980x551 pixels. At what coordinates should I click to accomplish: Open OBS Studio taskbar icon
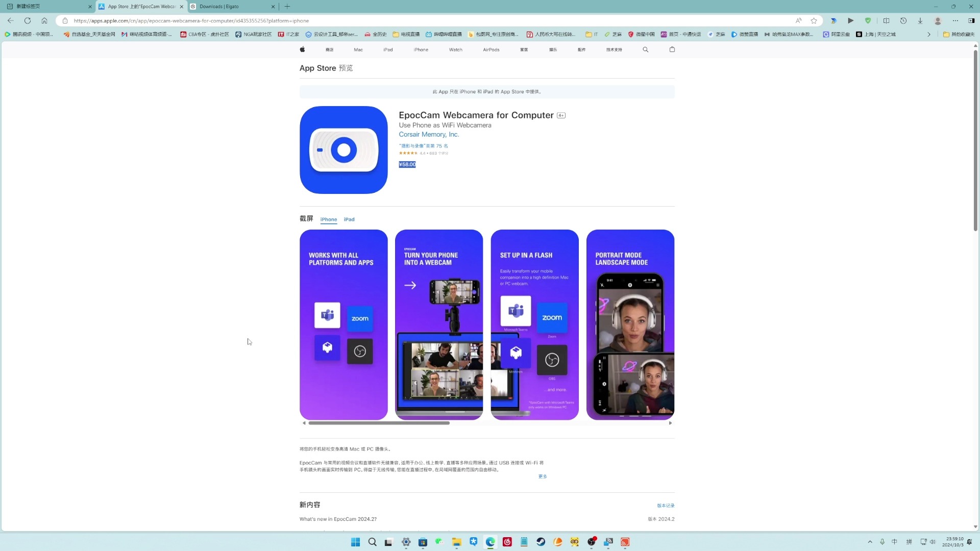(592, 542)
